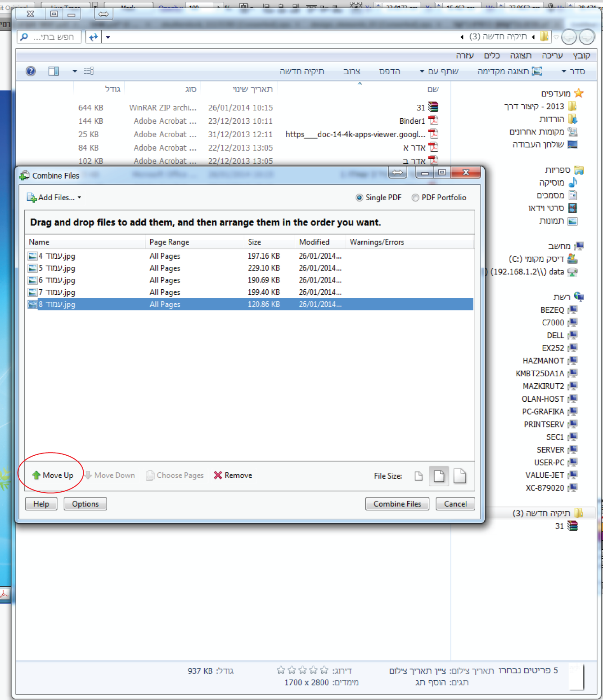Select the Binder1 PDF file icon
This screenshot has height=700, width=603.
tap(433, 121)
